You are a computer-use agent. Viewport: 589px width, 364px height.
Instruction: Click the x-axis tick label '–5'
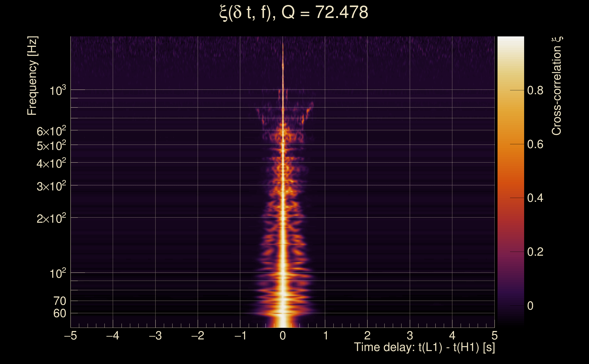pyautogui.click(x=71, y=336)
